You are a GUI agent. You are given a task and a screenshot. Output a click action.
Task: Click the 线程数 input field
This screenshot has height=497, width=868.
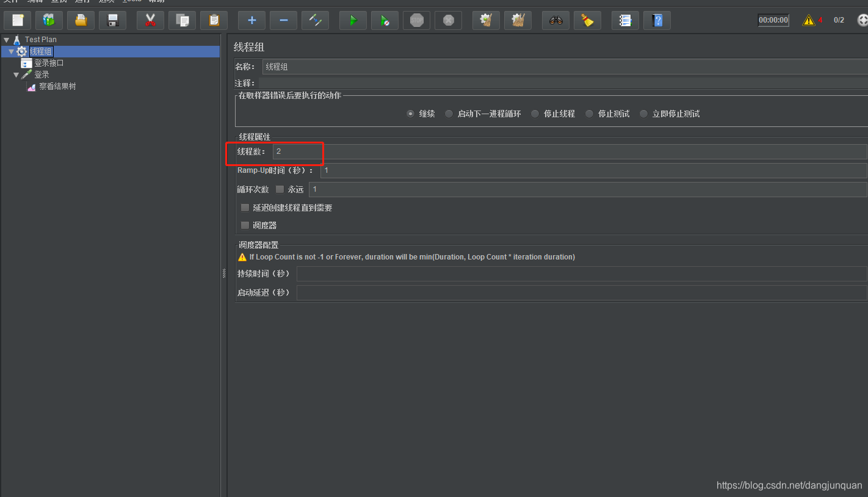point(570,151)
